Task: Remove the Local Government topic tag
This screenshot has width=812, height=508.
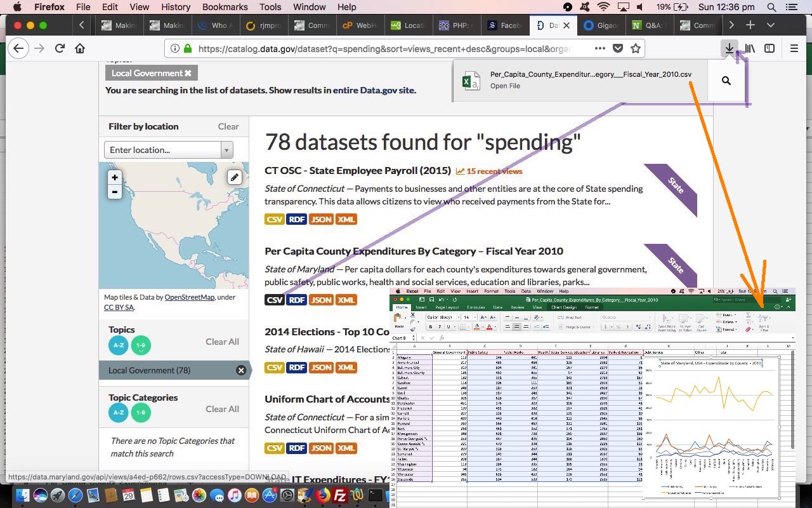Action: (x=188, y=73)
